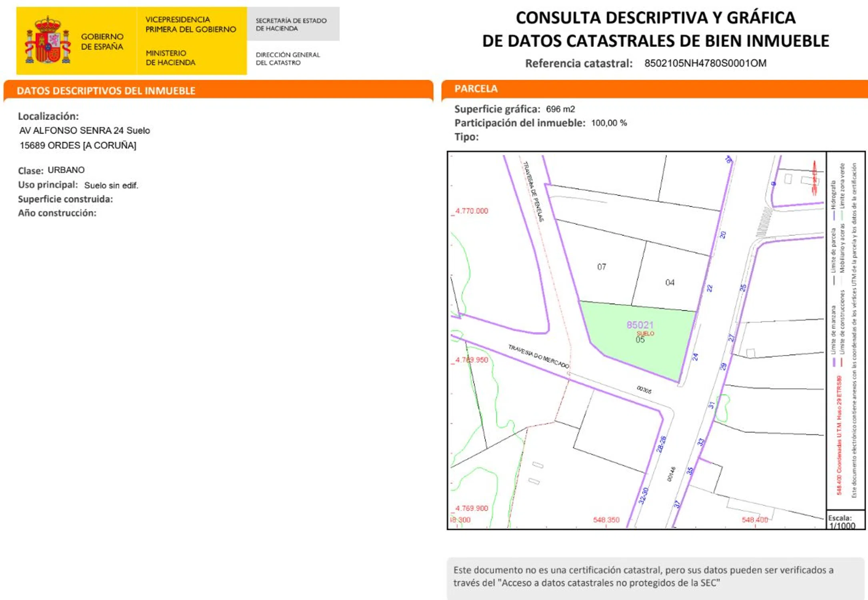The height and width of the screenshot is (600, 868).
Task: Click the red north arrow on map
Action: point(814,178)
